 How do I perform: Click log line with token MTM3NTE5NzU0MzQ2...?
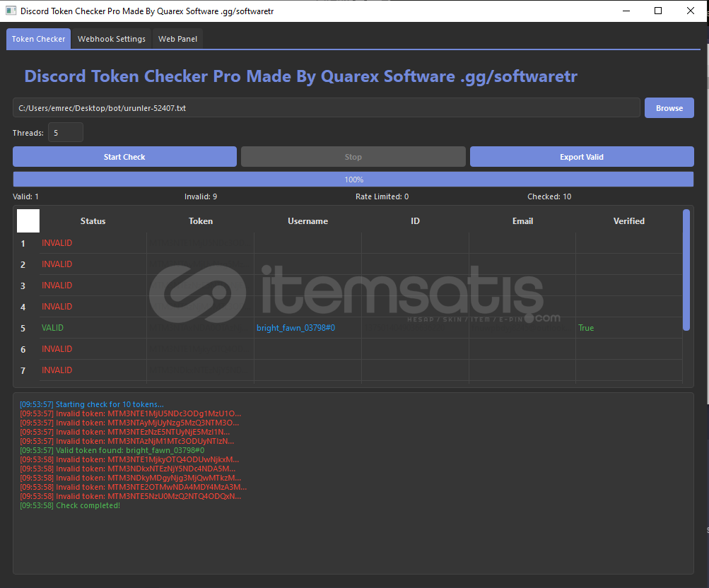[x=131, y=496]
